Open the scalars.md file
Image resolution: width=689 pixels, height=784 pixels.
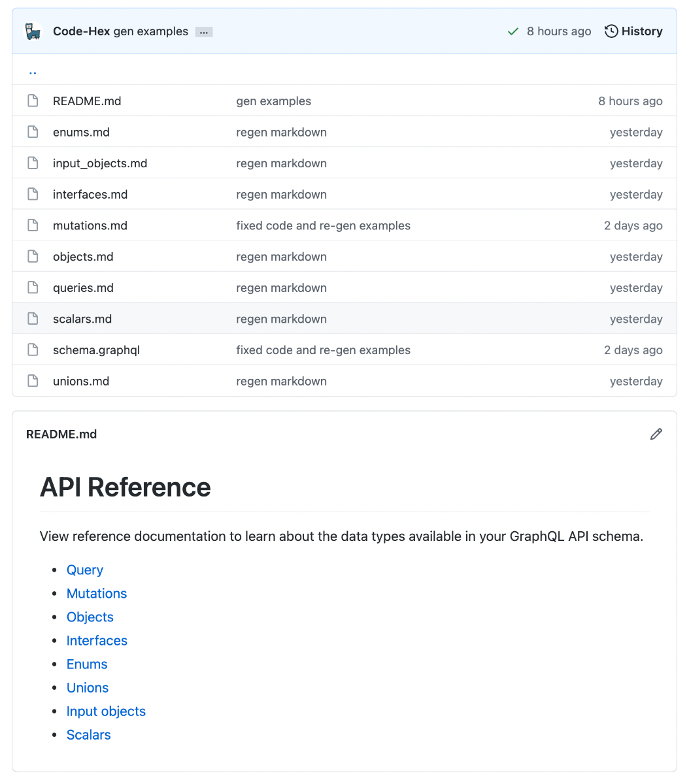(x=82, y=319)
